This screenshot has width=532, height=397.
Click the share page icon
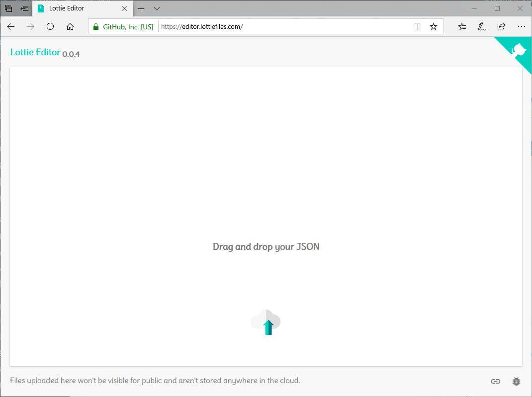pos(501,27)
